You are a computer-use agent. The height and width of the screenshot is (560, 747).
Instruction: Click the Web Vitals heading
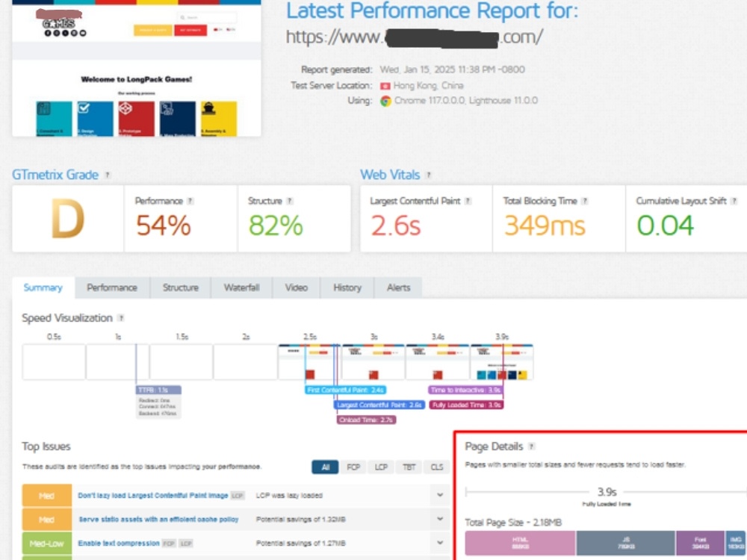390,175
